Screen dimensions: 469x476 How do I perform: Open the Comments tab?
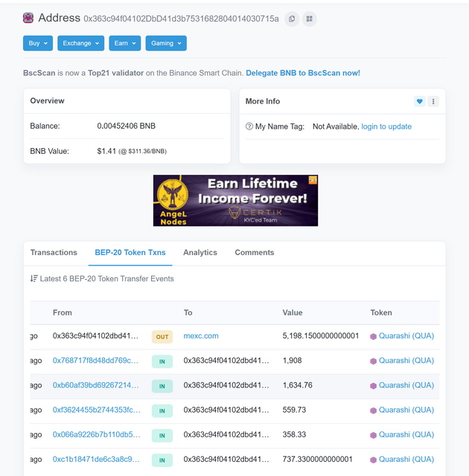[255, 253]
